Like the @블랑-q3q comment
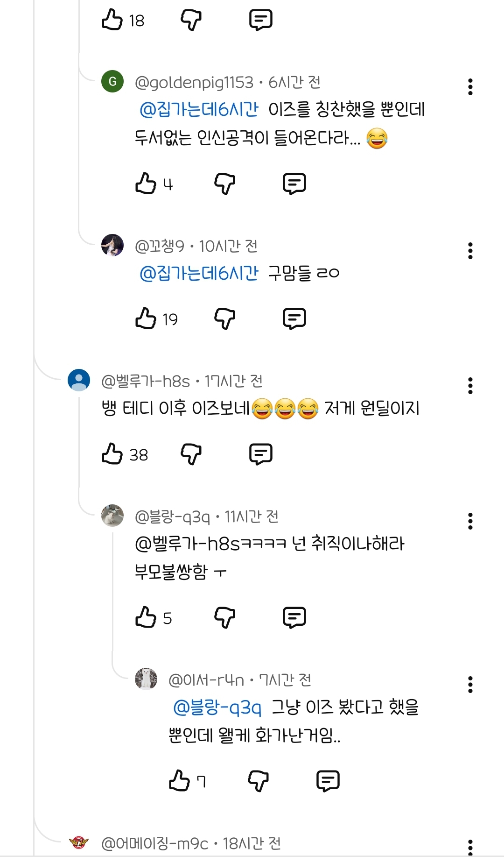Screen dimensions: 504x863 pyautogui.click(x=145, y=617)
